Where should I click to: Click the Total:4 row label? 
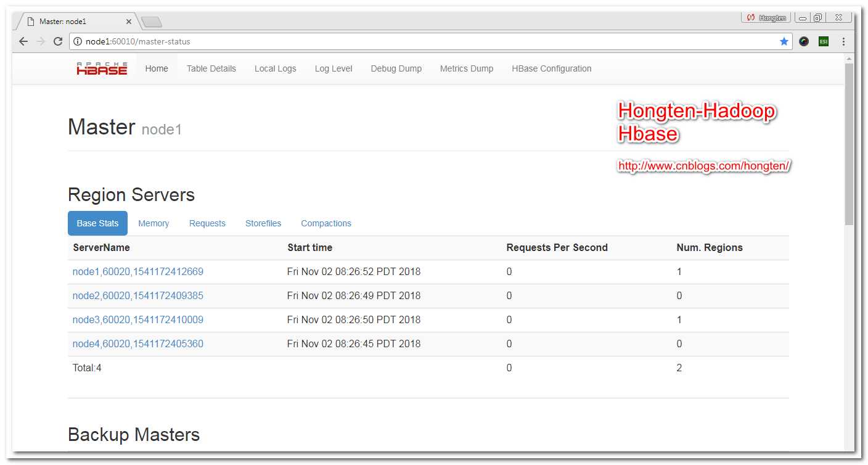tap(87, 368)
